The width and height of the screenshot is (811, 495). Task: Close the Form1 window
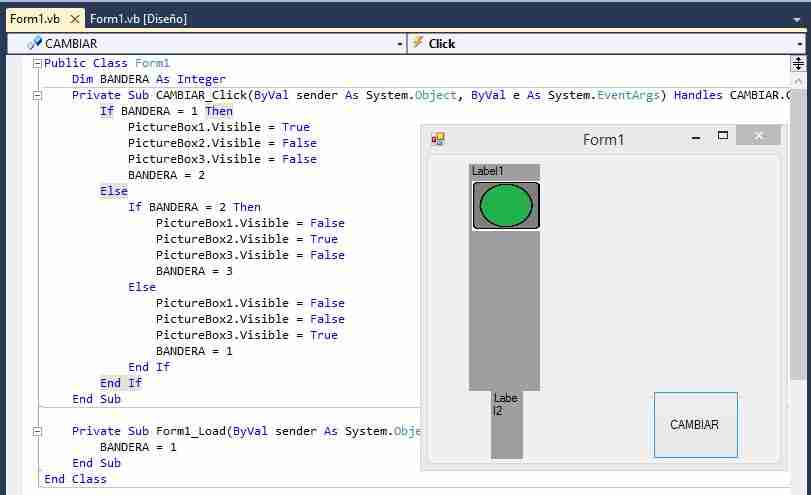tap(758, 136)
